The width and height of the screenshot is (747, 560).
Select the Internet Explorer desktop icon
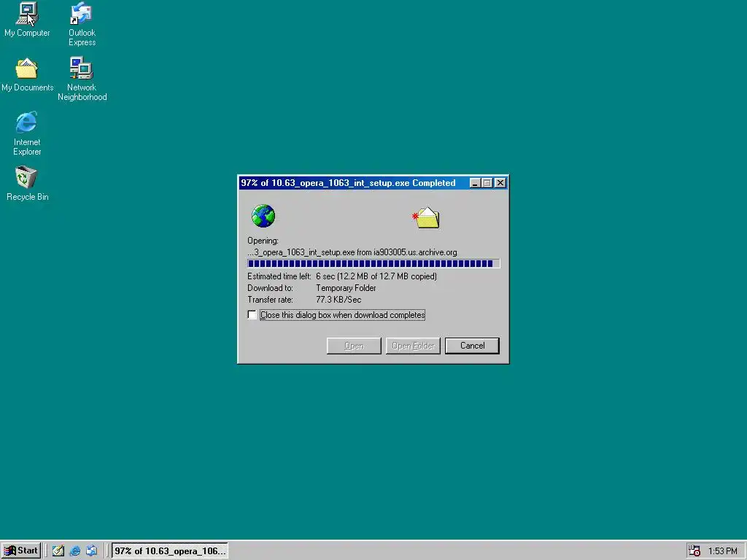(x=27, y=133)
